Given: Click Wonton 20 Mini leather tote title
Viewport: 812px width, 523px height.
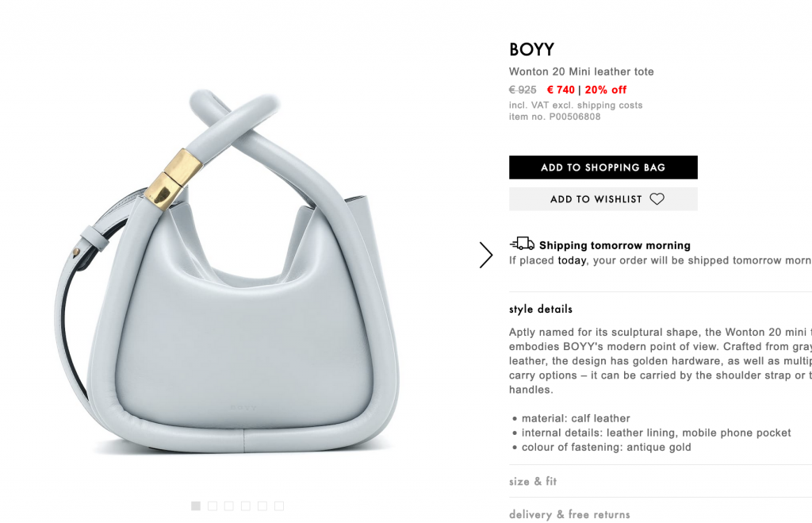Looking at the screenshot, I should [581, 71].
